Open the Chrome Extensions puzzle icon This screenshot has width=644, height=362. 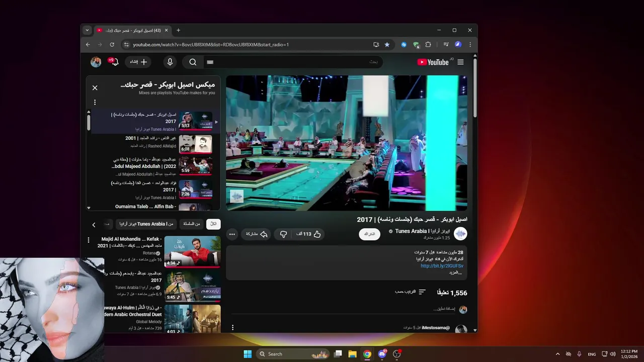click(x=428, y=44)
